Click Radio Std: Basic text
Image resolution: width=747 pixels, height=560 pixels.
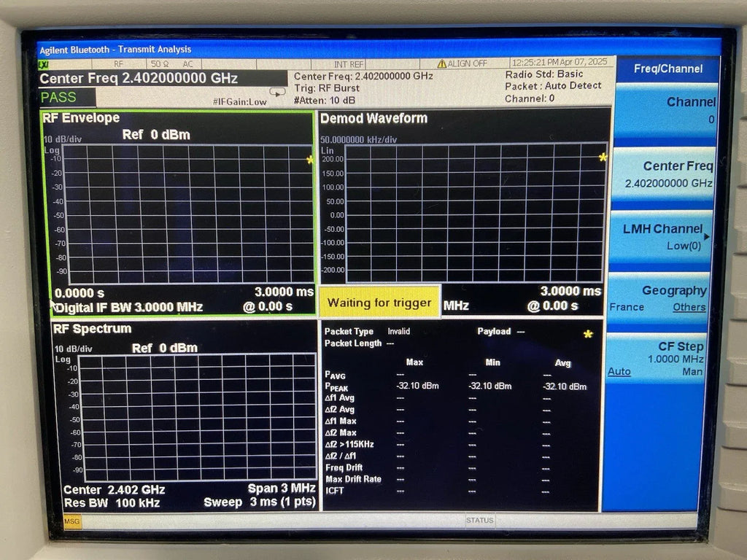point(544,74)
